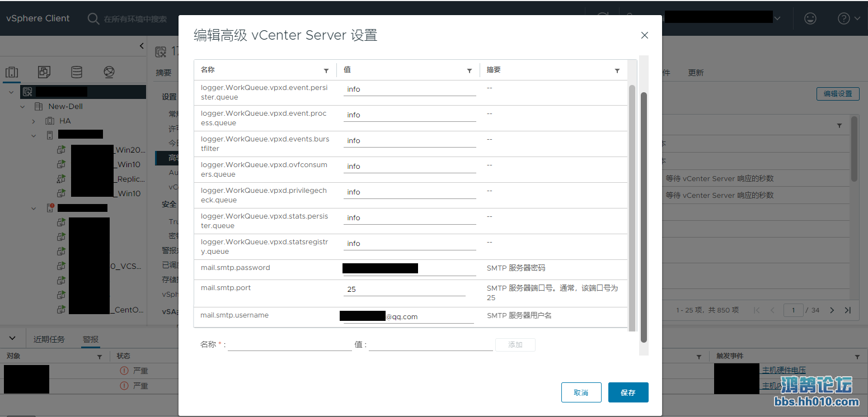Click the HA cluster icon
The height and width of the screenshot is (417, 868).
pyautogui.click(x=50, y=121)
